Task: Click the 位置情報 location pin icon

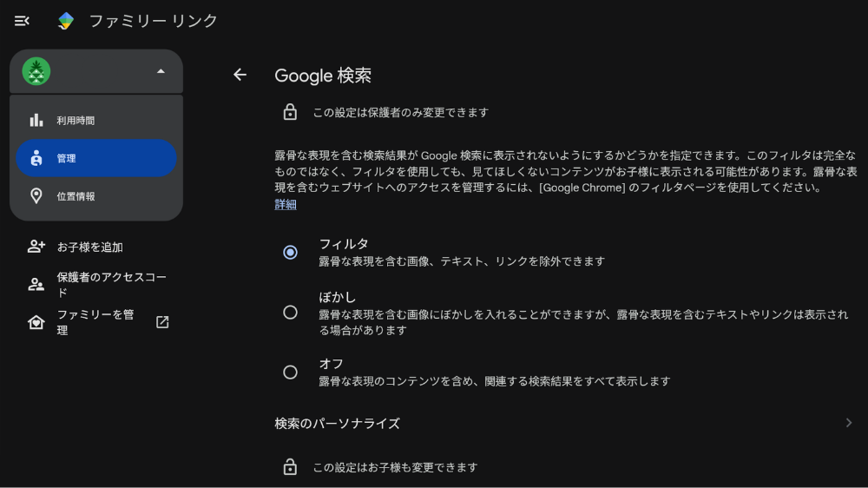Action: tap(36, 196)
